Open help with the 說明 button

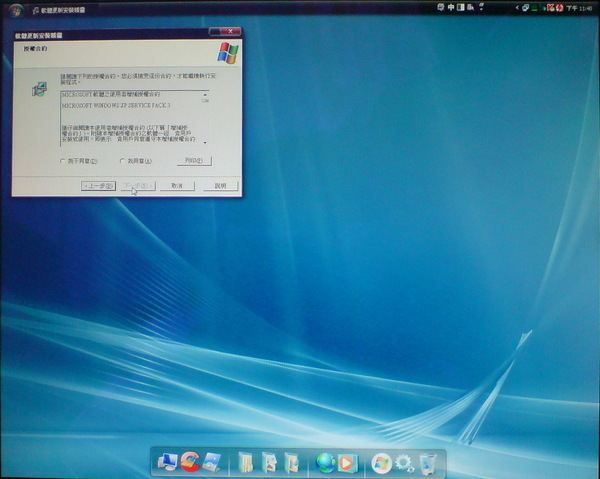coord(220,186)
